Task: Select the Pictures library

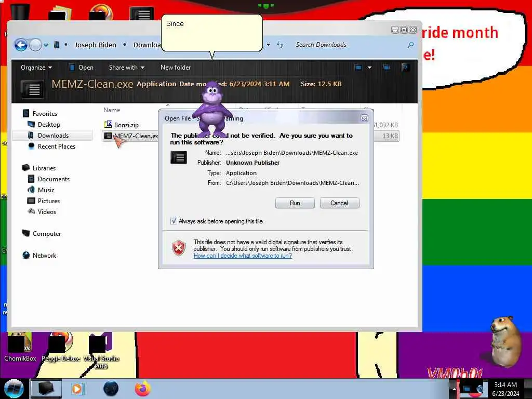Action: tap(44, 201)
